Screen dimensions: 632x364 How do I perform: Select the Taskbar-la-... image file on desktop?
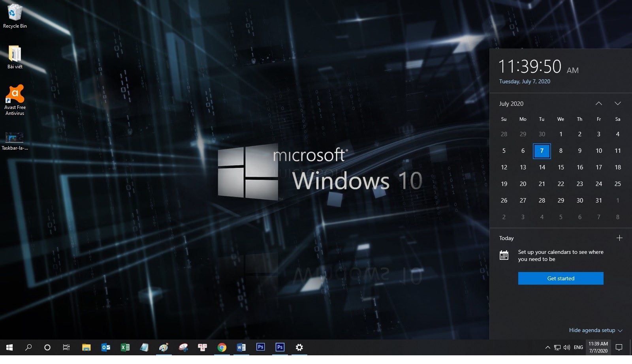pyautogui.click(x=15, y=141)
